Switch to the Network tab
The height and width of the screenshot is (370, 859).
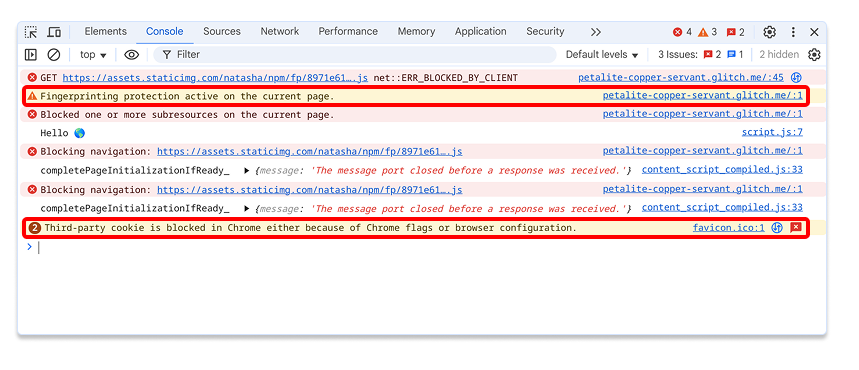pos(280,32)
